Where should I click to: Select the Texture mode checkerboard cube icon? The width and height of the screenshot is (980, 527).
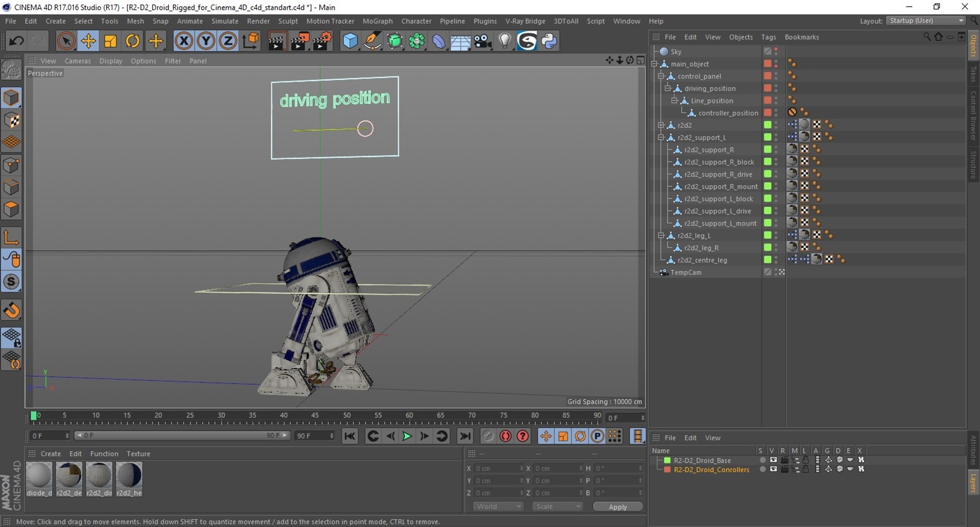[11, 120]
